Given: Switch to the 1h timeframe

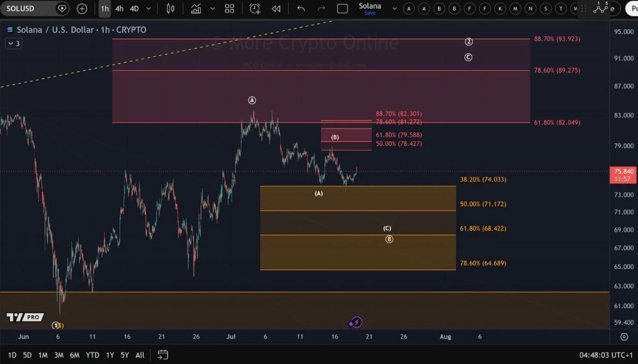Looking at the screenshot, I should tap(105, 9).
